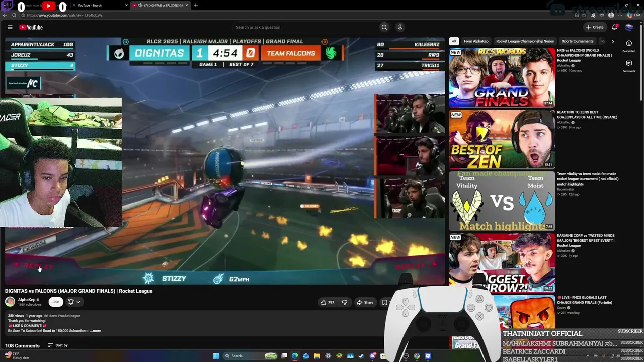This screenshot has width=644, height=362.
Task: Open Steam from the taskbar
Action: [361, 356]
